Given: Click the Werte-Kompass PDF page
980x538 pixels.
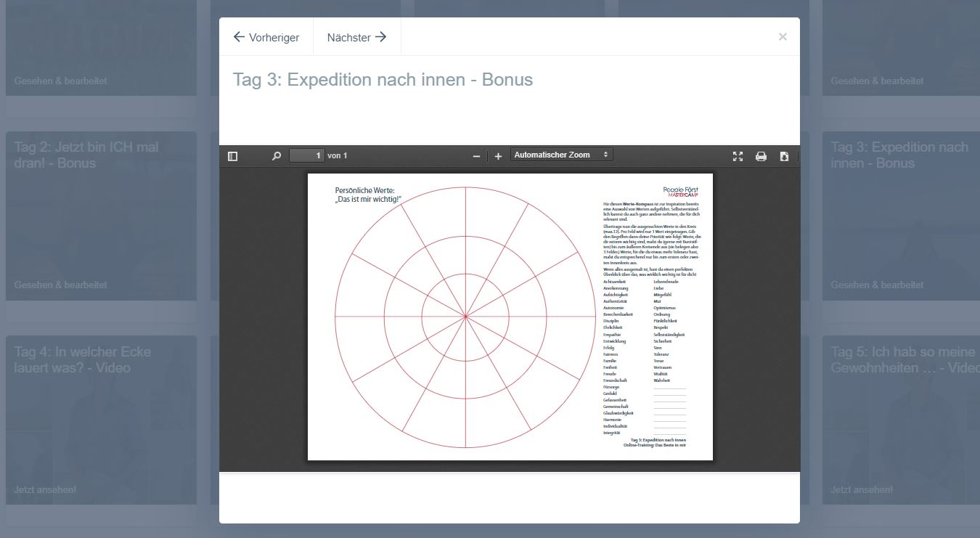Looking at the screenshot, I should click(x=510, y=317).
